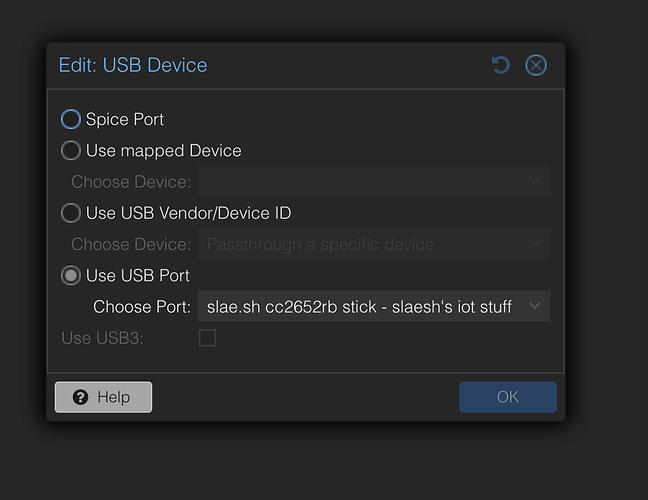The width and height of the screenshot is (648, 500).
Task: Close the Edit USB Device dialog
Action: 536,65
